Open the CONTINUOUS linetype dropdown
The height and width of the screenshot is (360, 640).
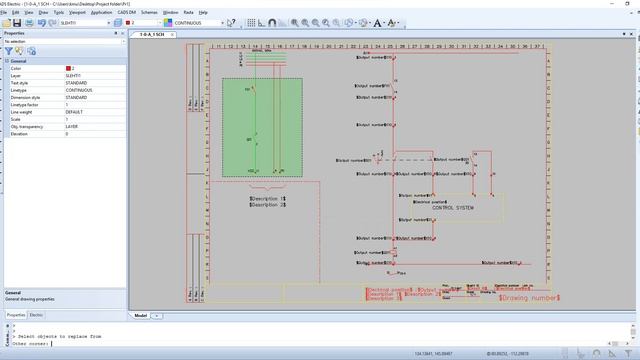[222, 23]
